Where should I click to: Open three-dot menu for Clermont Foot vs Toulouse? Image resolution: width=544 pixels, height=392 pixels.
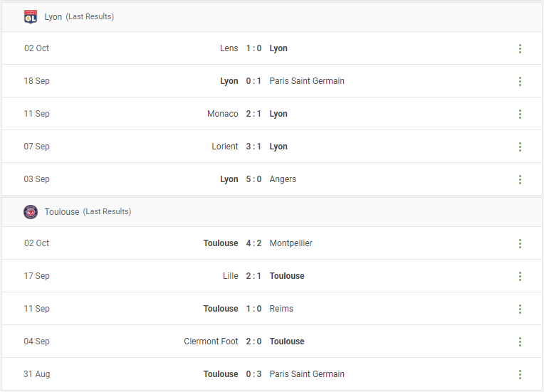click(x=520, y=341)
